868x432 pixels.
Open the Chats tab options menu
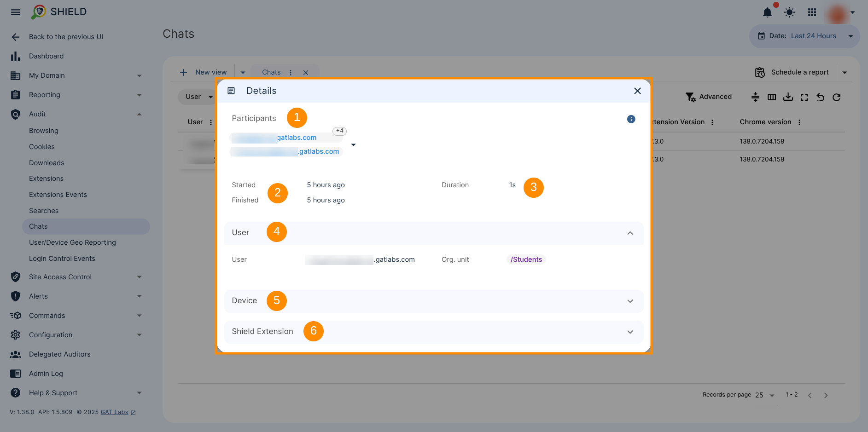[290, 73]
